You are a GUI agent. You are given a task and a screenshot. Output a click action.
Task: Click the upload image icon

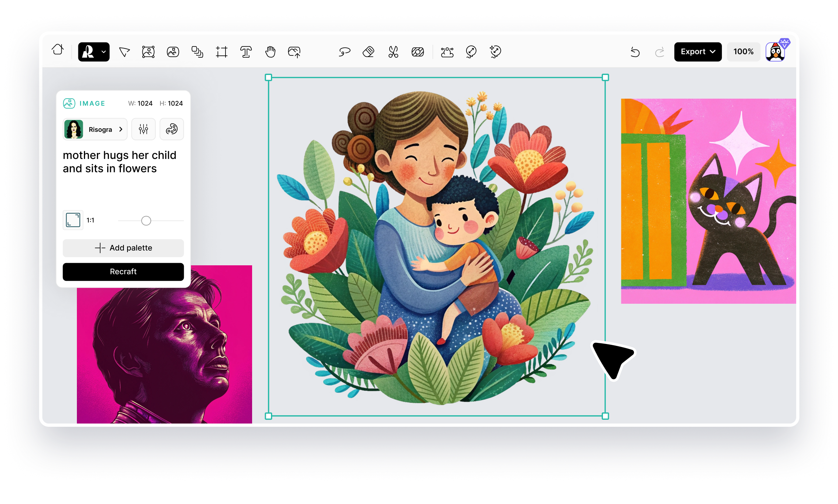(x=294, y=52)
